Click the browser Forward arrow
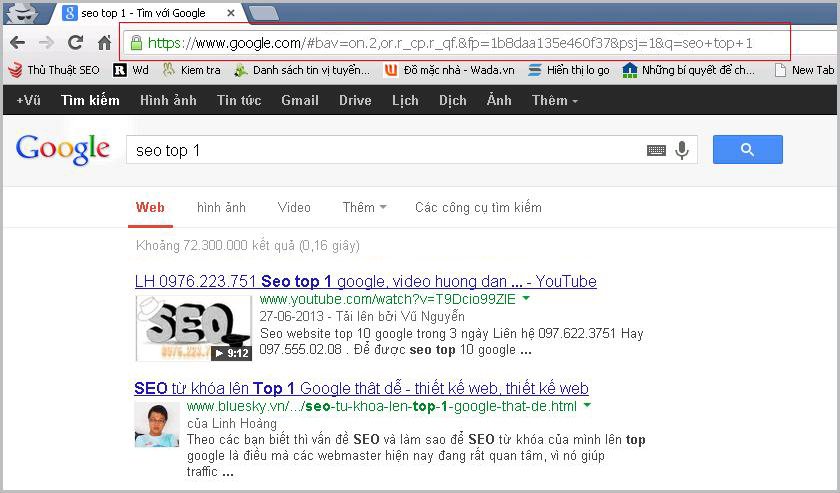The image size is (840, 493). (x=47, y=43)
